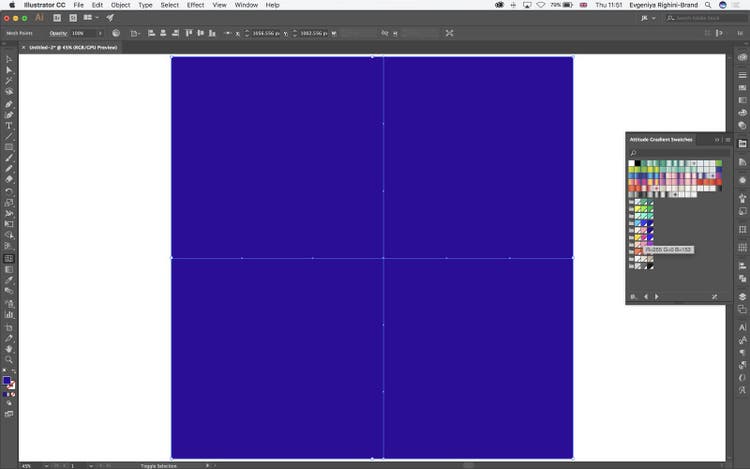
Task: Open the swatches panel options menu
Action: [x=728, y=140]
